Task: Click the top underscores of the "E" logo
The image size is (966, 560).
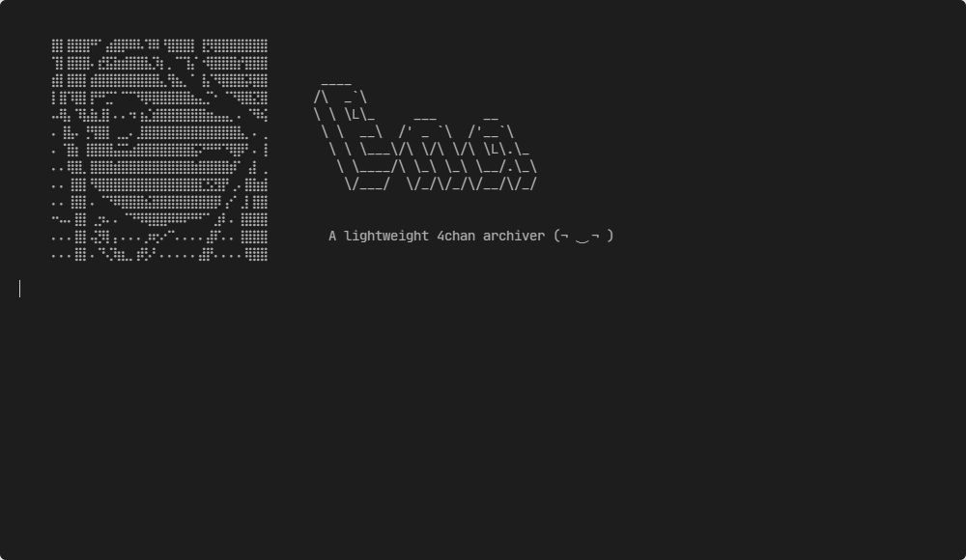Action: coord(336,83)
